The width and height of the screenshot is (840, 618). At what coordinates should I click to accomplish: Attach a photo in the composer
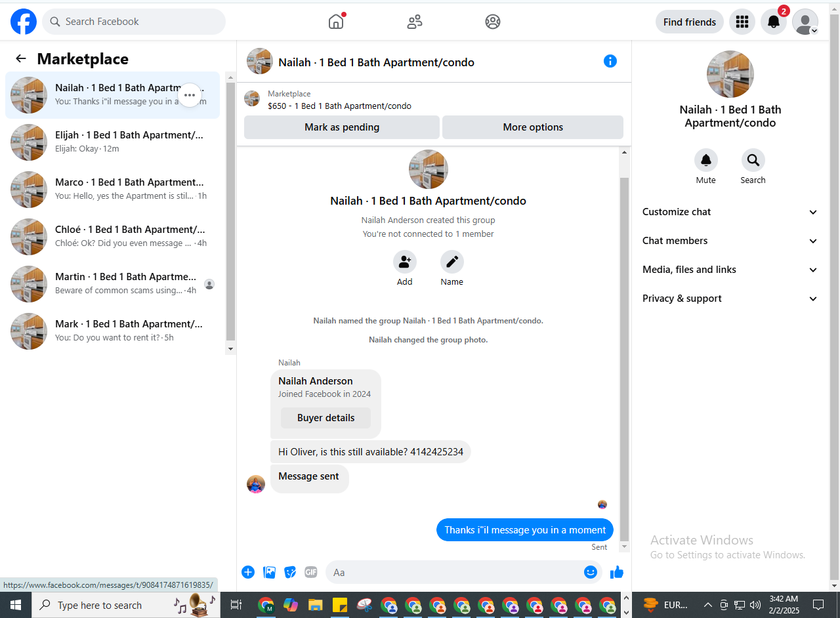(x=269, y=572)
